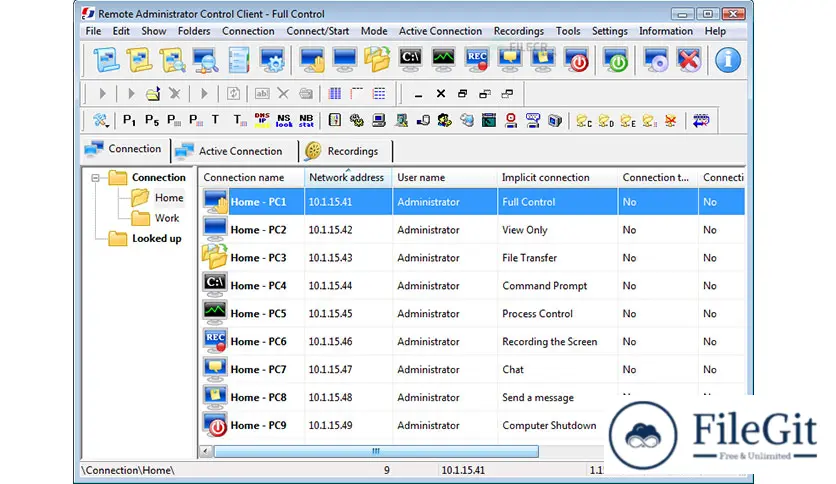Click the black X close-windows toolbar icon
Image resolution: width=836 pixels, height=484 pixels.
pyautogui.click(x=440, y=94)
